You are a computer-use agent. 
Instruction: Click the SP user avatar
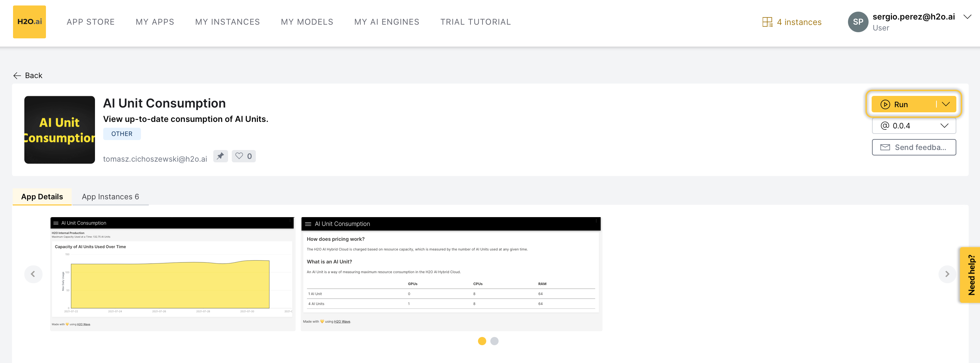858,22
